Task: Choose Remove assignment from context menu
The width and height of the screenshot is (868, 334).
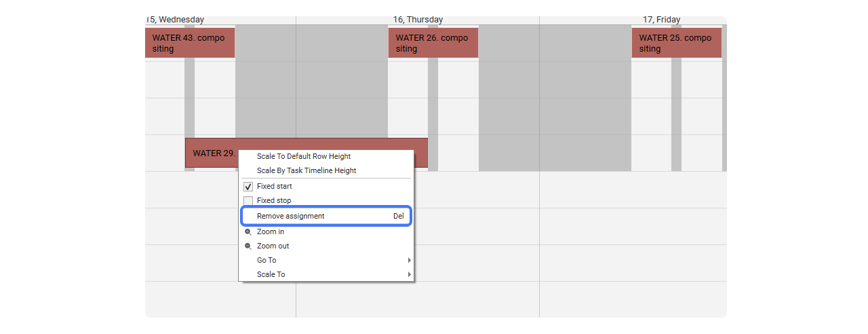Action: click(326, 217)
